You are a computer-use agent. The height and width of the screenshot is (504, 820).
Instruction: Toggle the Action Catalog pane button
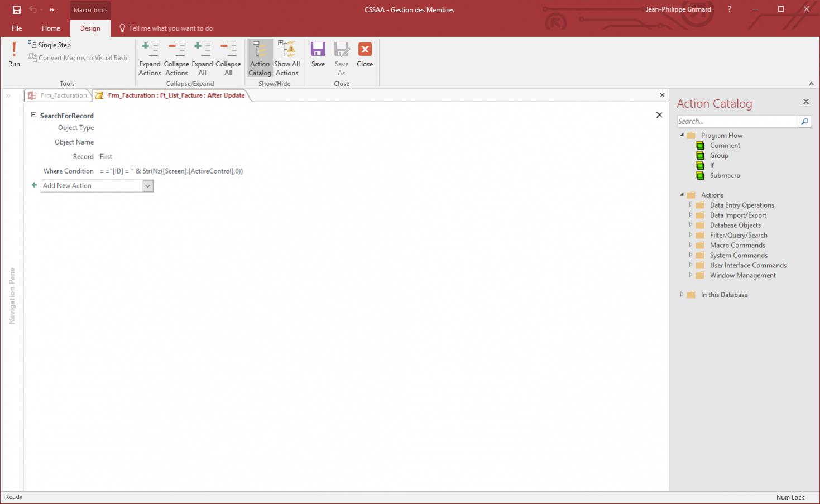(260, 58)
